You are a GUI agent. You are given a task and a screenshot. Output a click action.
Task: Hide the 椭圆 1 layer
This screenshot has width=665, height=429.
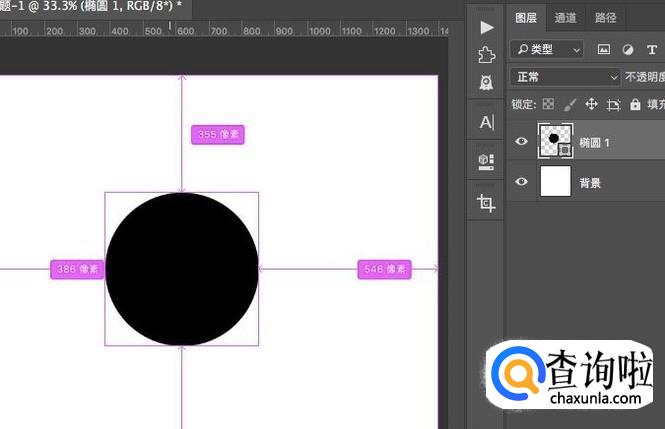tap(521, 142)
